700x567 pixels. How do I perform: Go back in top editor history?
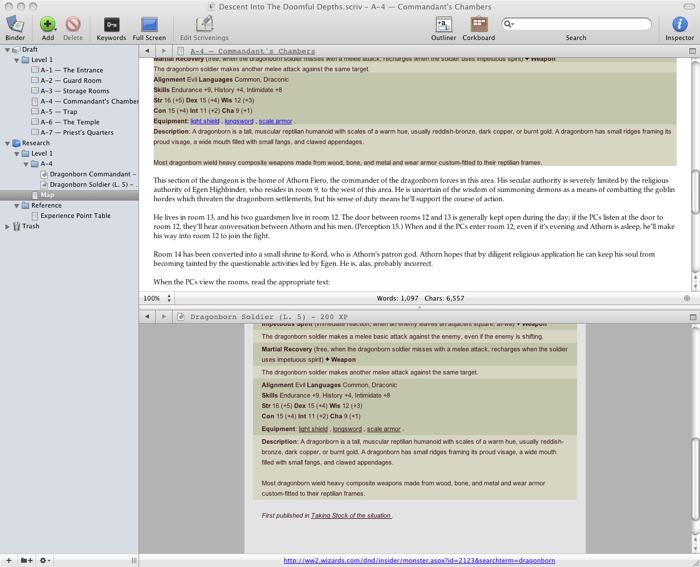(147, 51)
